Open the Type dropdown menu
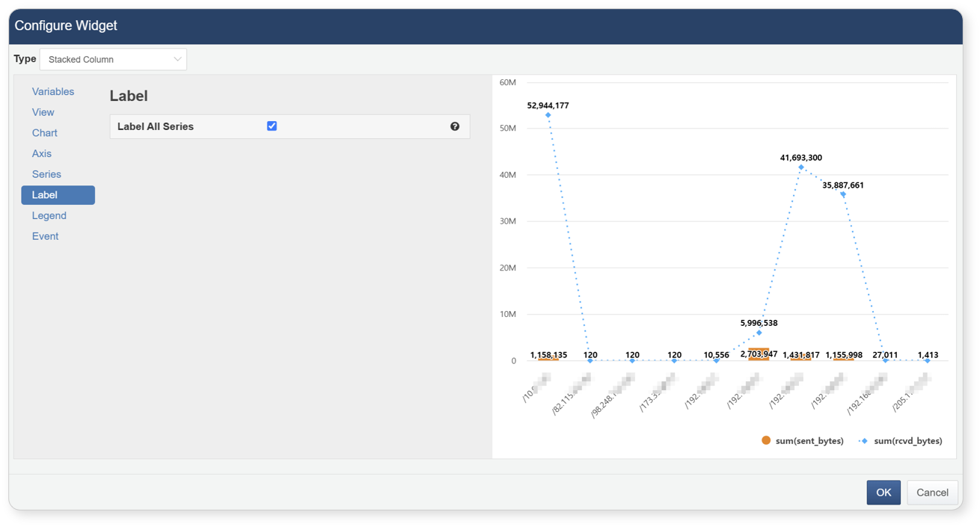980x527 pixels. pos(113,60)
